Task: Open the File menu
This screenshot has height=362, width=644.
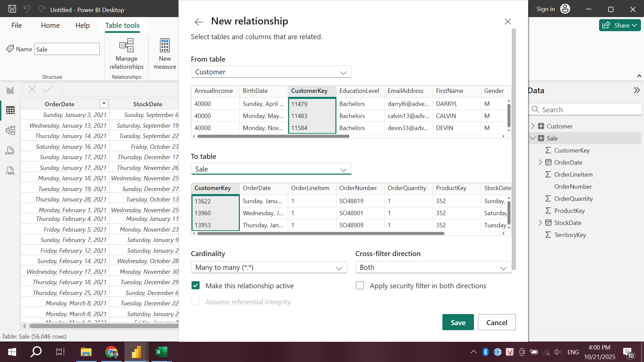Action: click(16, 25)
